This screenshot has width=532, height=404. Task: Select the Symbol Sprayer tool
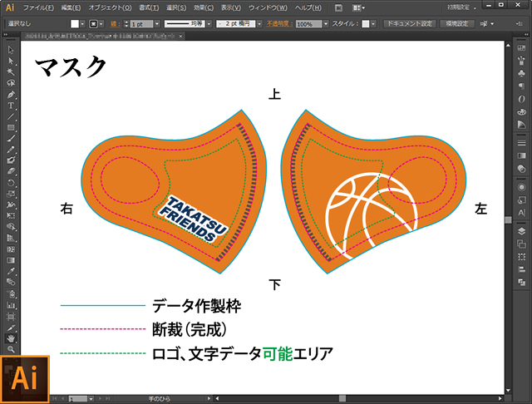11,293
